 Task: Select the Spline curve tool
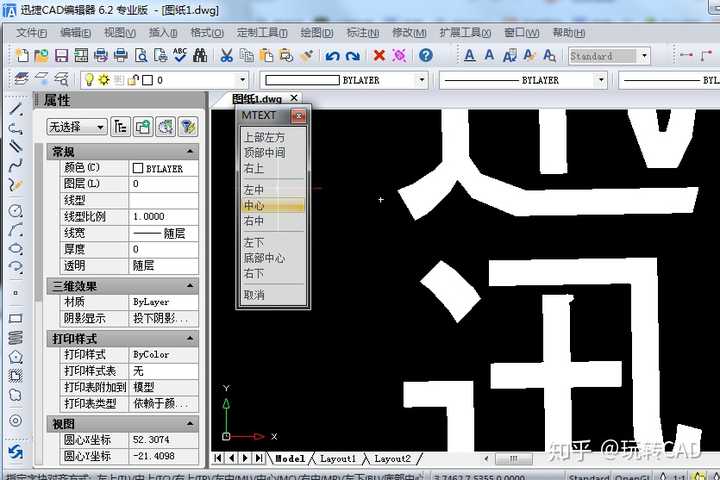16,165
